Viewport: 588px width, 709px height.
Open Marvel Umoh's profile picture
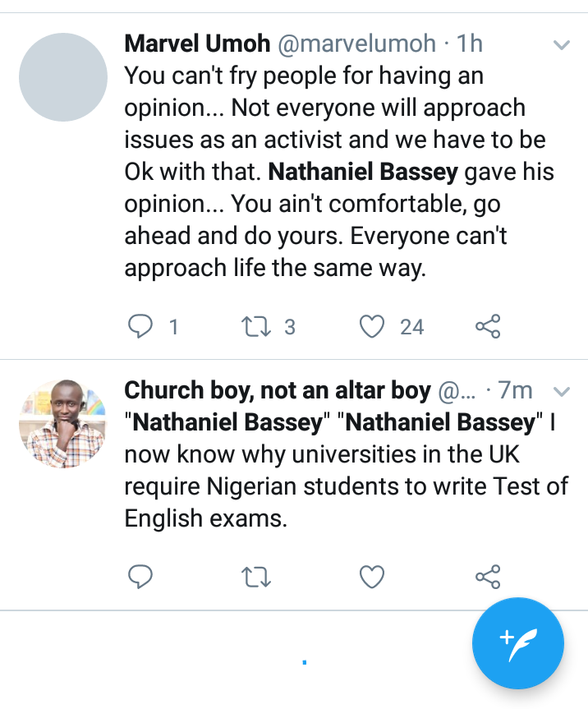(63, 78)
